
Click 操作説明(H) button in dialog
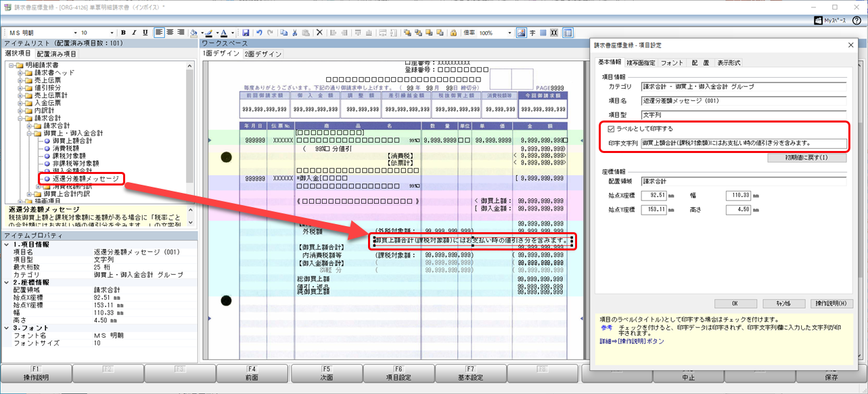832,303
